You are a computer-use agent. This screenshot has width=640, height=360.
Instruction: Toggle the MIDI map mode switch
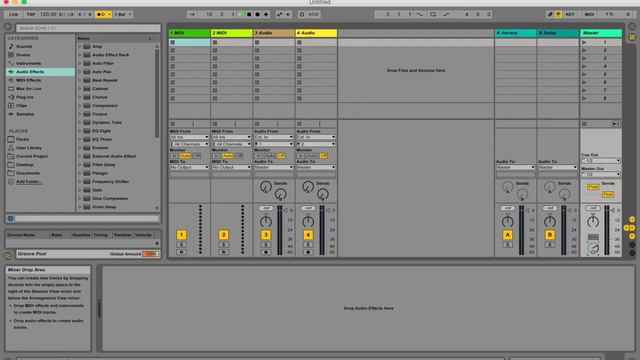click(x=589, y=14)
